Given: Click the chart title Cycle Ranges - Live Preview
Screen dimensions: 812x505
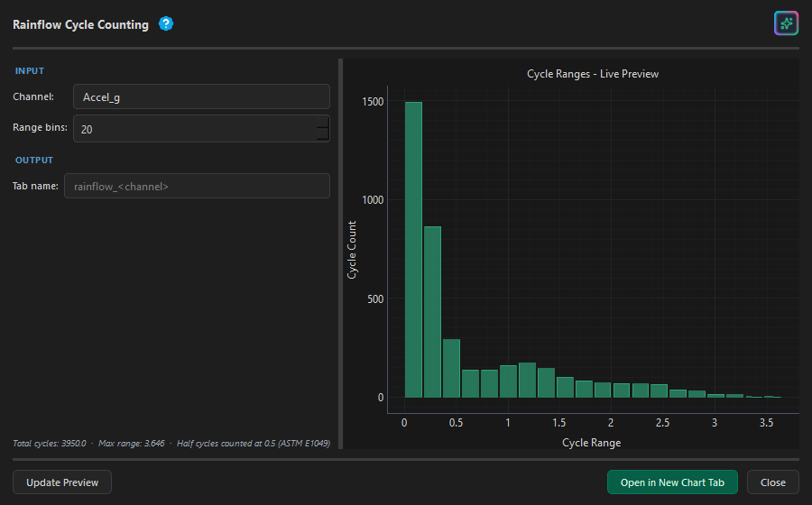Looking at the screenshot, I should (593, 74).
